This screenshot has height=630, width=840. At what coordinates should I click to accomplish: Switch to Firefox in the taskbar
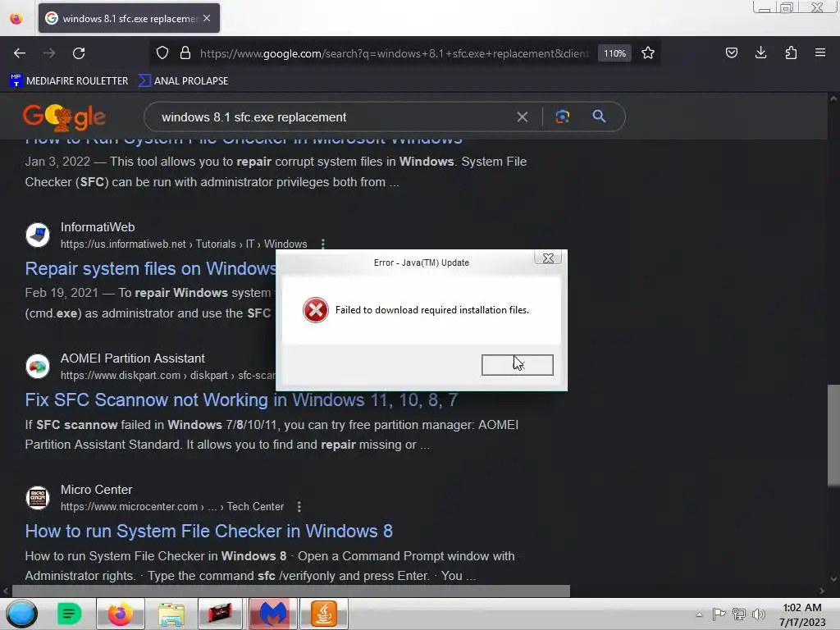click(121, 614)
